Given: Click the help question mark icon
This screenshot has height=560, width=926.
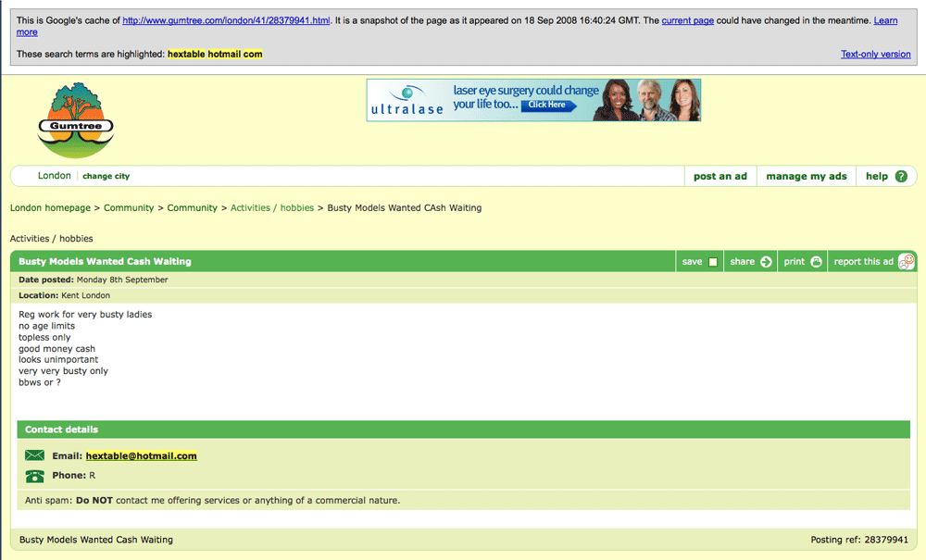Looking at the screenshot, I should click(x=901, y=177).
